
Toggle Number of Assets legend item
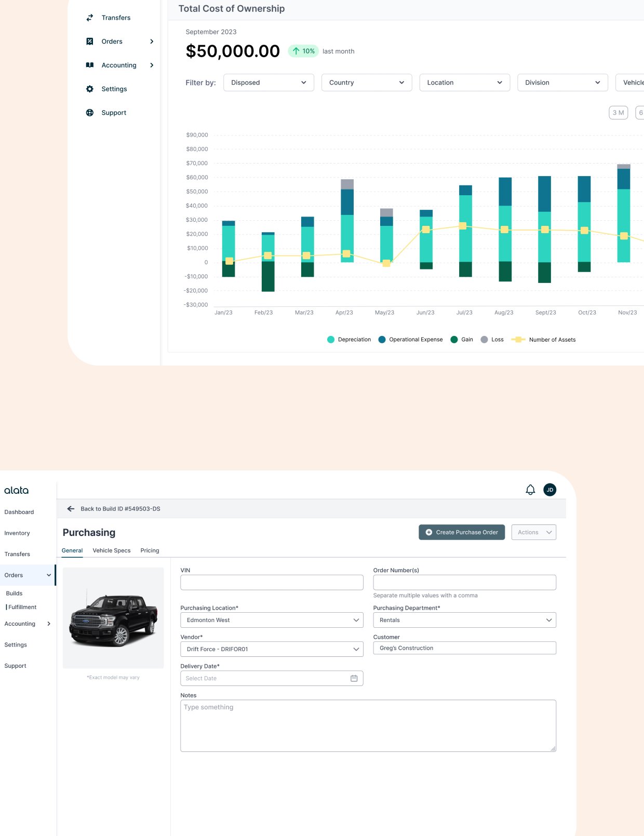click(x=544, y=340)
